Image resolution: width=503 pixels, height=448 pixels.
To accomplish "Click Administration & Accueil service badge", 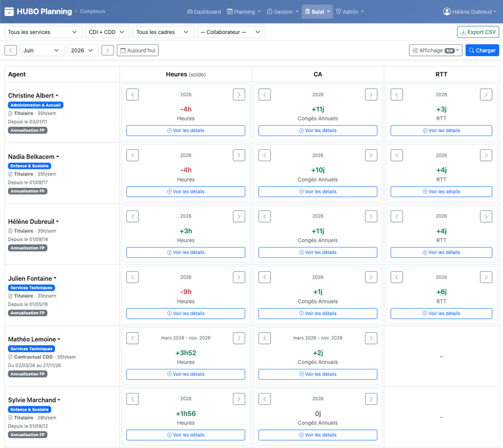I will coord(35,105).
